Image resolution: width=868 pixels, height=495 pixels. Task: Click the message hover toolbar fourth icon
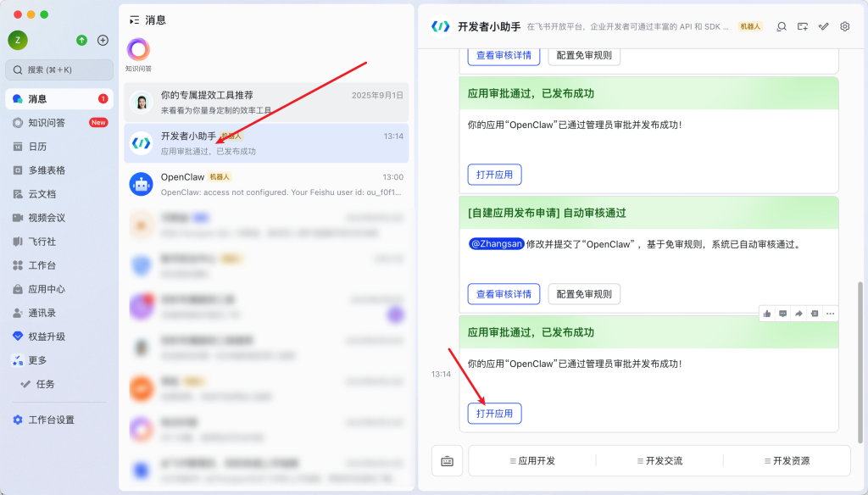(815, 314)
